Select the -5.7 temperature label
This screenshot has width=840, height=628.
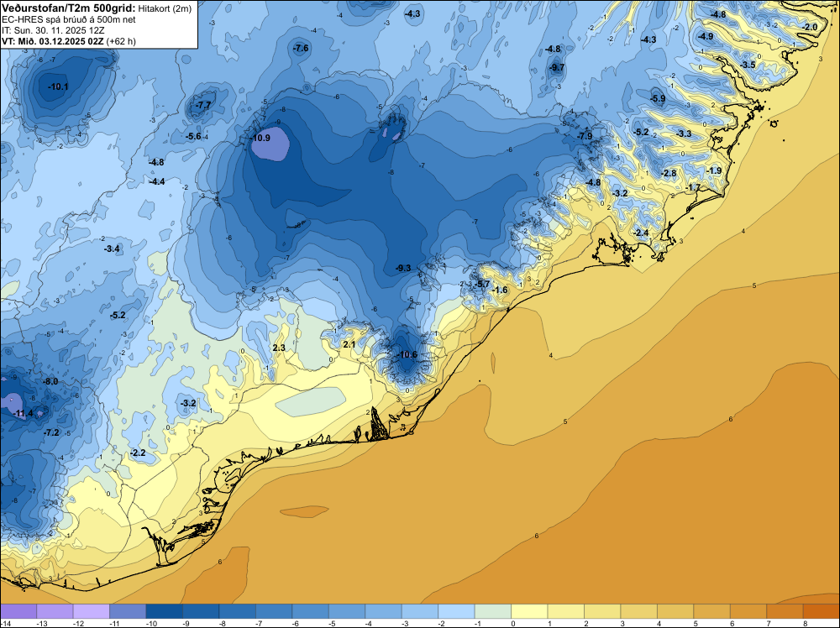pyautogui.click(x=482, y=284)
